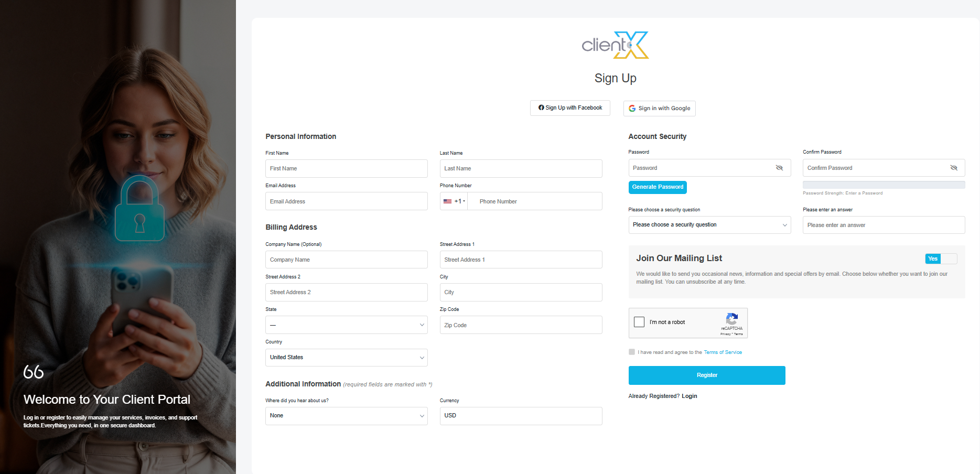Focus the Email Address input field

tap(346, 201)
